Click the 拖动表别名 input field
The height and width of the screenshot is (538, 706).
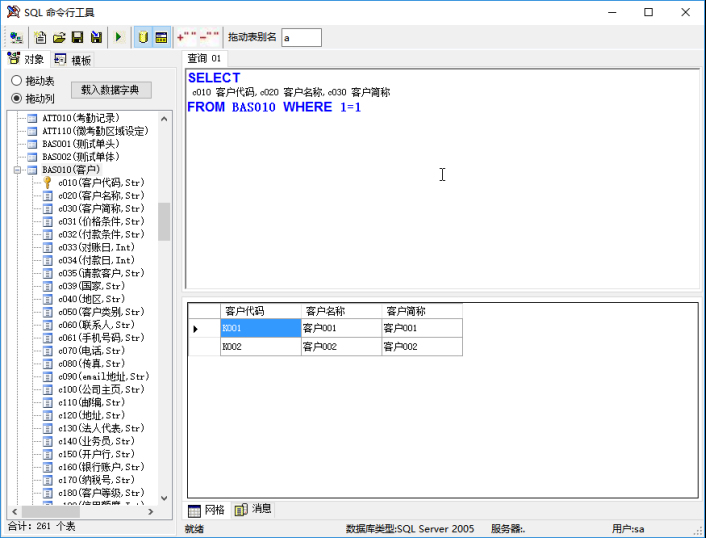click(301, 37)
